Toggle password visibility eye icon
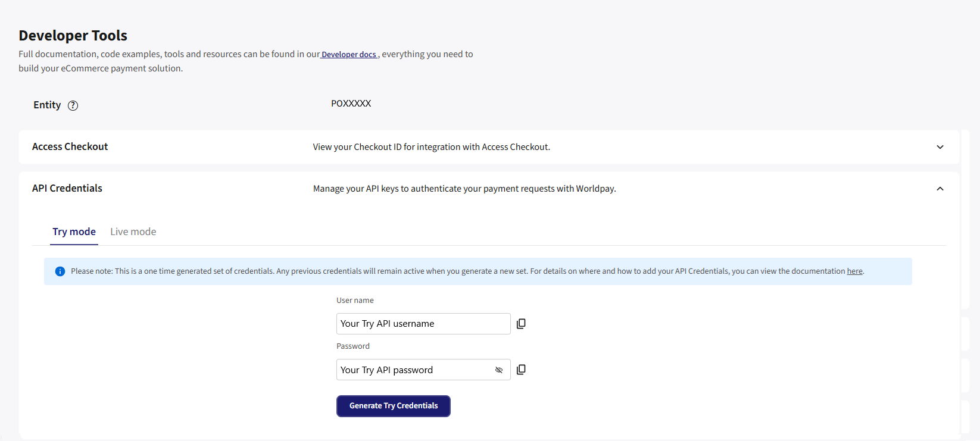 (499, 370)
